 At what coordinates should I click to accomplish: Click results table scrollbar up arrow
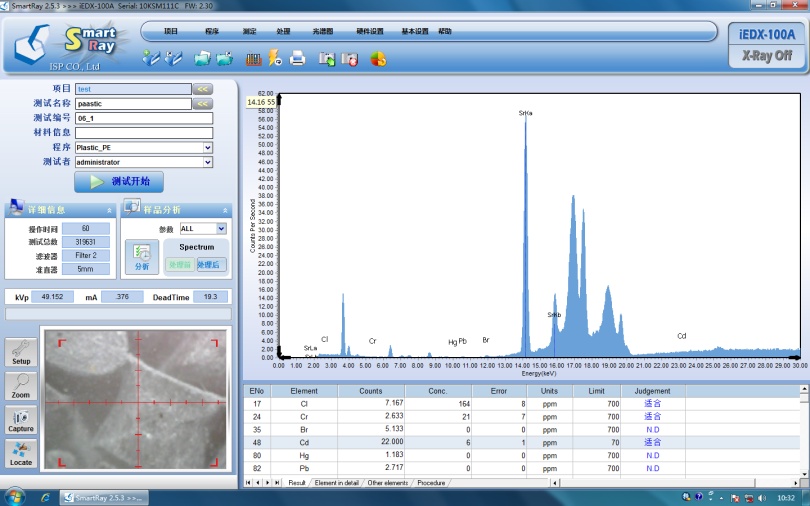point(804,389)
